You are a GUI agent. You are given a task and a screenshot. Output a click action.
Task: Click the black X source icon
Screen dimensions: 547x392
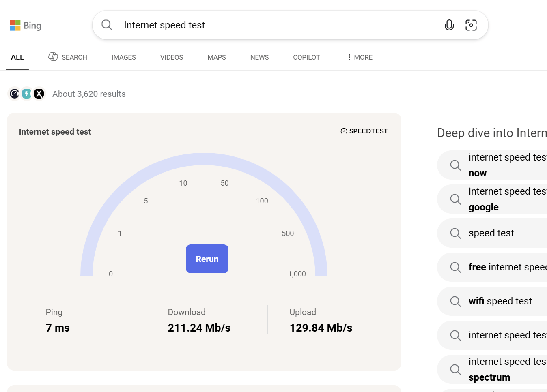tap(39, 94)
